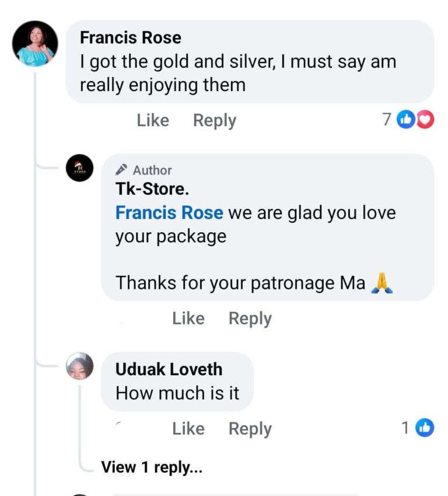The height and width of the screenshot is (496, 448).
Task: Follow the blue Francis Rose mention
Action: point(169,212)
